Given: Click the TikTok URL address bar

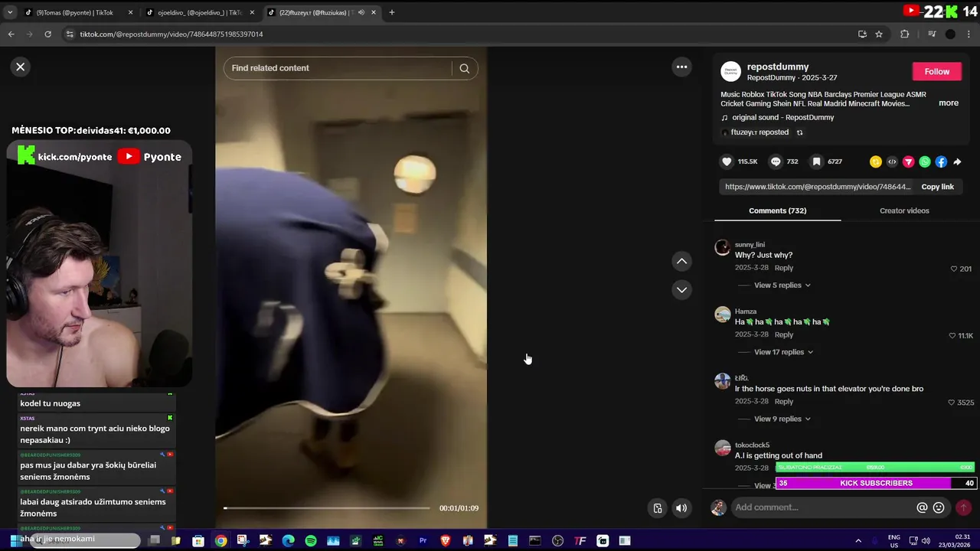Looking at the screenshot, I should (x=459, y=34).
